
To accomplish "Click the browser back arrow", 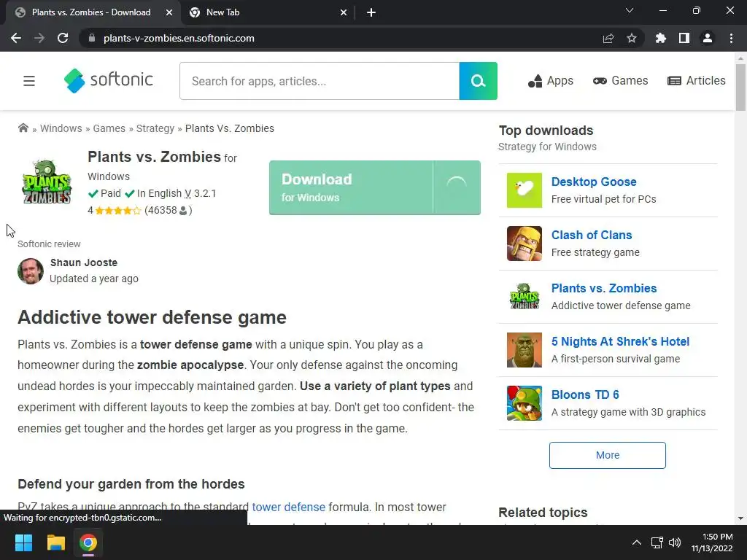I will [x=16, y=38].
